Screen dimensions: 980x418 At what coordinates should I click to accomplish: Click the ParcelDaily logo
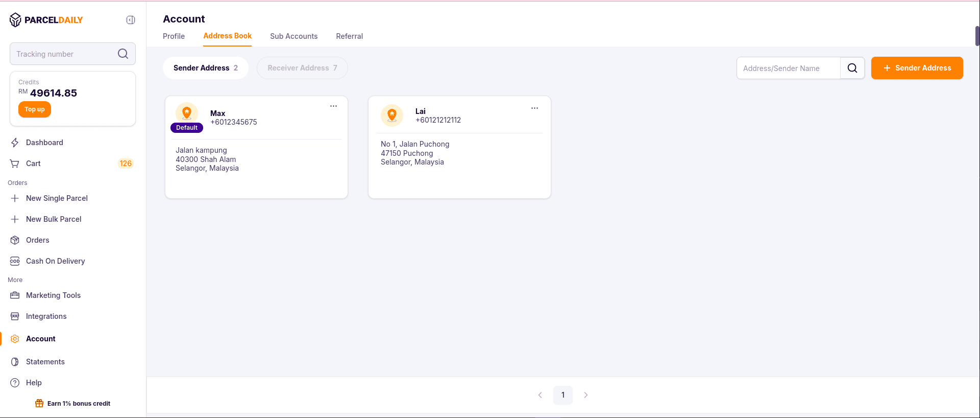pyautogui.click(x=46, y=20)
